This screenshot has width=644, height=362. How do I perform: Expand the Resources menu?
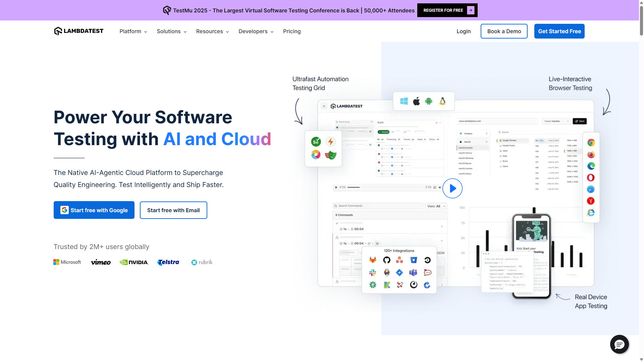click(212, 31)
